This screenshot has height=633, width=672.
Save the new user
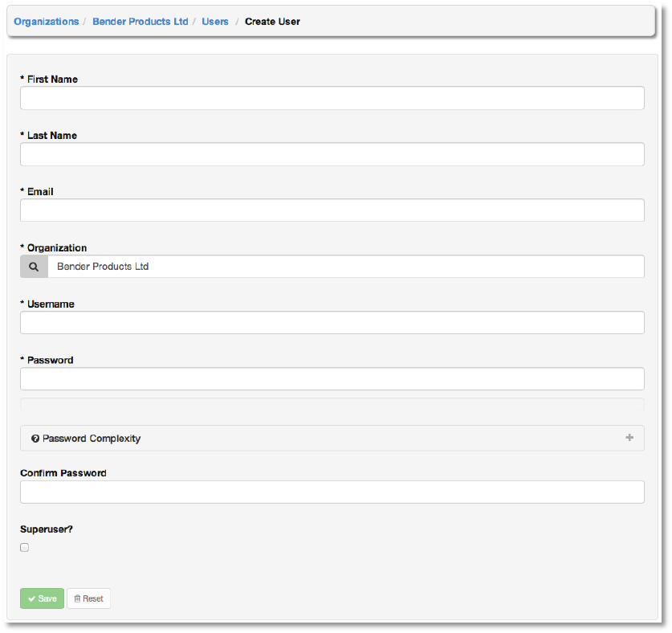pos(42,598)
